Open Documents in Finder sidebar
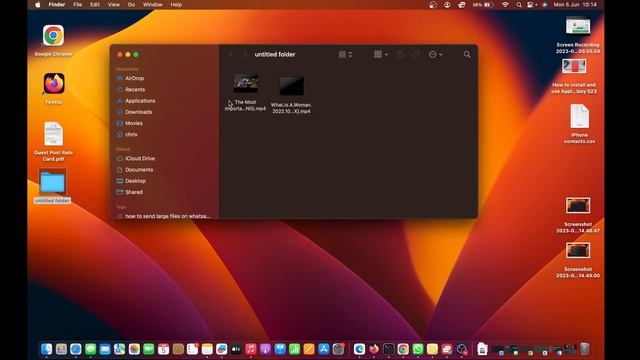Screen dimensions: 640x360 [x=139, y=169]
